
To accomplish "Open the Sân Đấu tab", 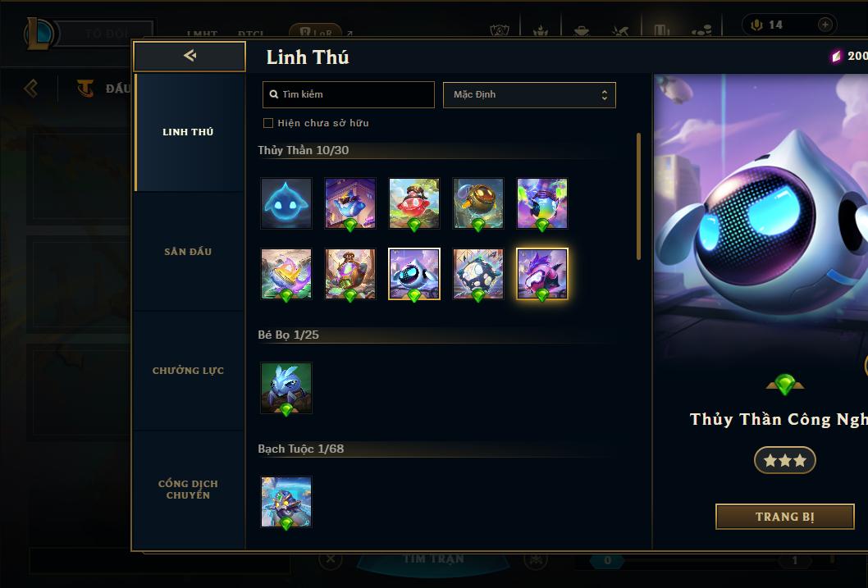I will coord(188,252).
